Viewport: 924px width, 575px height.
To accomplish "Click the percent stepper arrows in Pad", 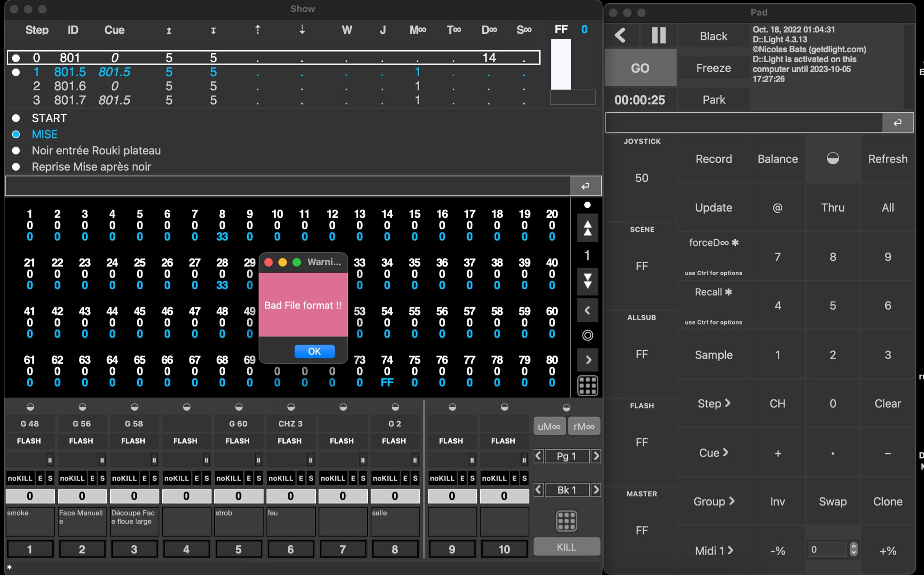I will pos(853,549).
